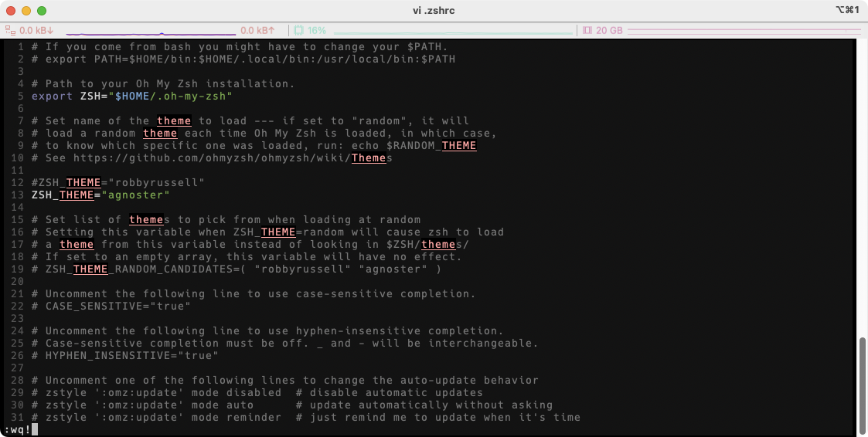Click the memory icon beside 20 GB

(x=587, y=30)
